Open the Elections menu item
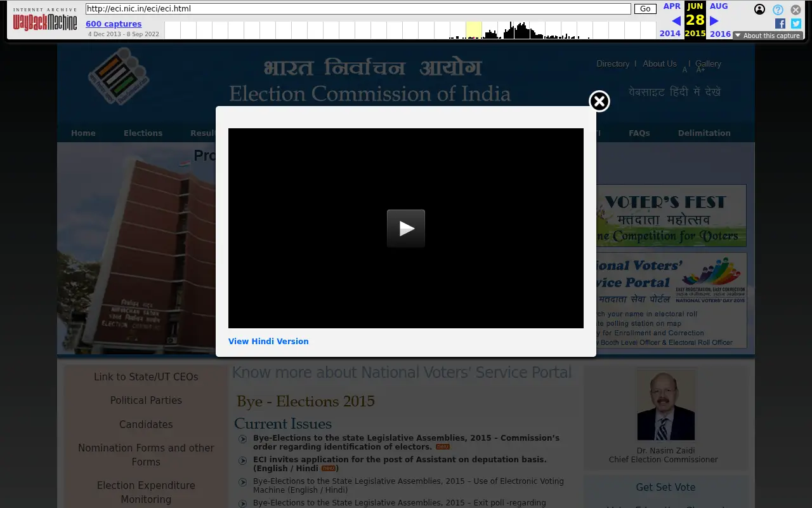Viewport: 812px width, 508px height. point(143,133)
